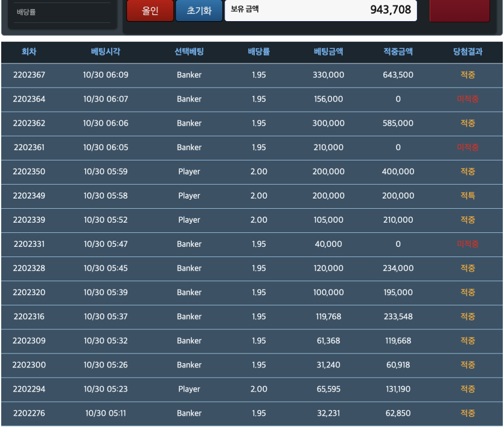This screenshot has width=504, height=429.
Task: Click the blue 초기화 reset button
Action: coord(199,10)
